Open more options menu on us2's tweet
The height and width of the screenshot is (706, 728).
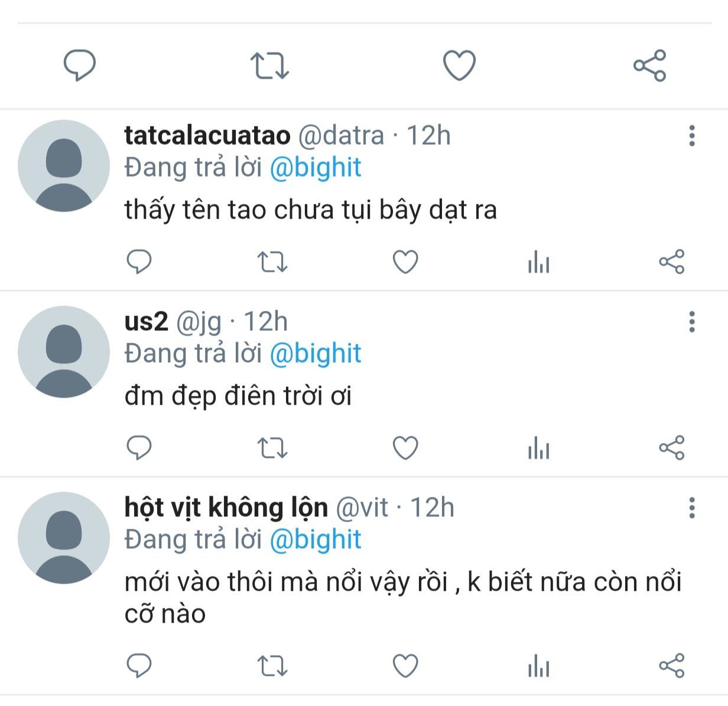(x=692, y=322)
